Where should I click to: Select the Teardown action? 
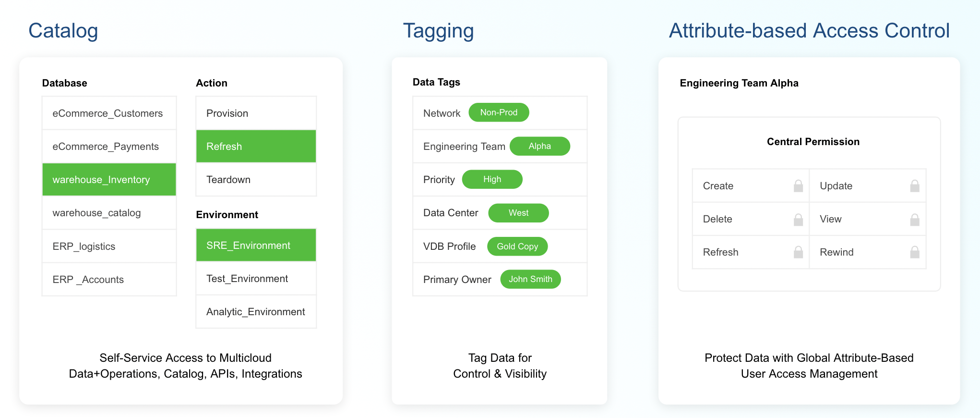(256, 180)
